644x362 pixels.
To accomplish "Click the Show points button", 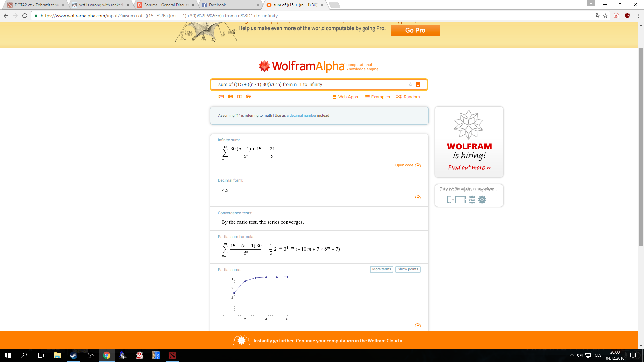I will pyautogui.click(x=408, y=269).
